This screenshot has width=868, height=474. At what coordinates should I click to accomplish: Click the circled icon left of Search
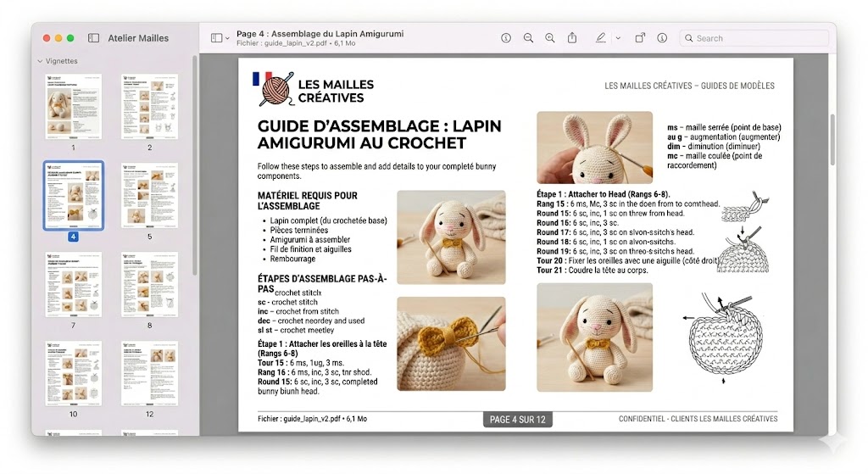coord(662,38)
